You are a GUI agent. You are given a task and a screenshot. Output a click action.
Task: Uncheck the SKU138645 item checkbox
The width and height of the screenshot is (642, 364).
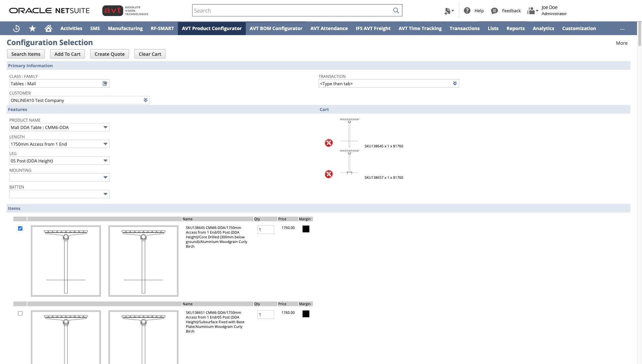20,229
